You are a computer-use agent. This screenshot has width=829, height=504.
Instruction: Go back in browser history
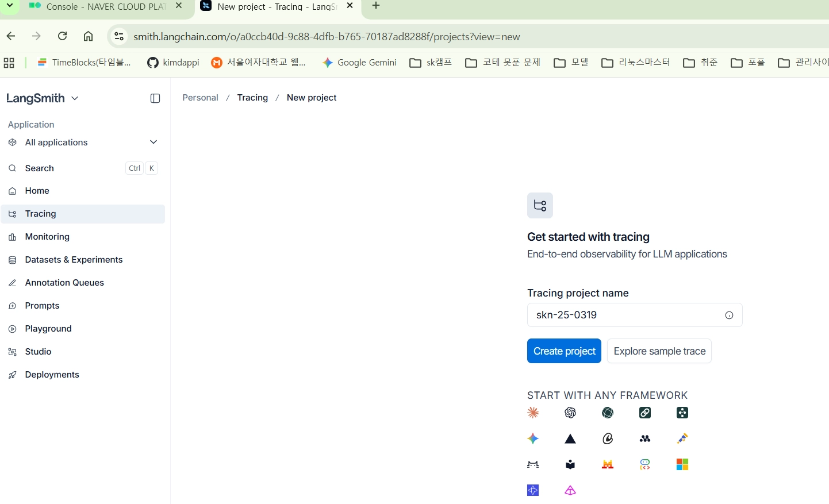click(x=11, y=36)
